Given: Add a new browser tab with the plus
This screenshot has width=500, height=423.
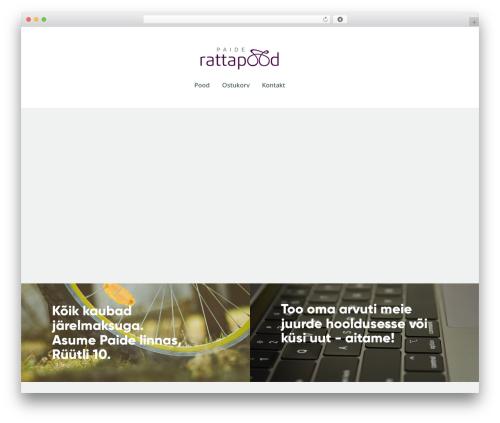Looking at the screenshot, I should pyautogui.click(x=474, y=22).
